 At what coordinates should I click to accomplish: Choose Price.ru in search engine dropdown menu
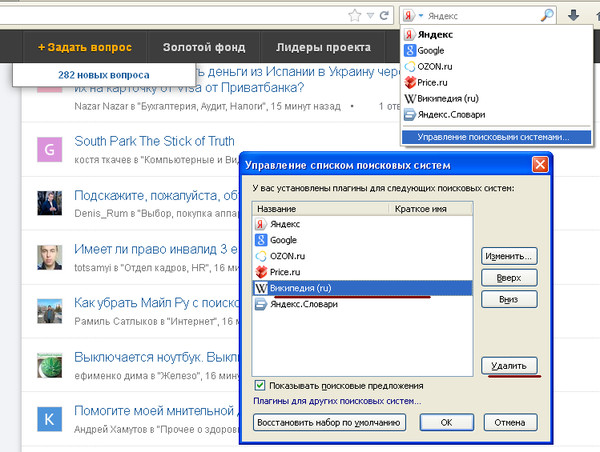pos(497,83)
